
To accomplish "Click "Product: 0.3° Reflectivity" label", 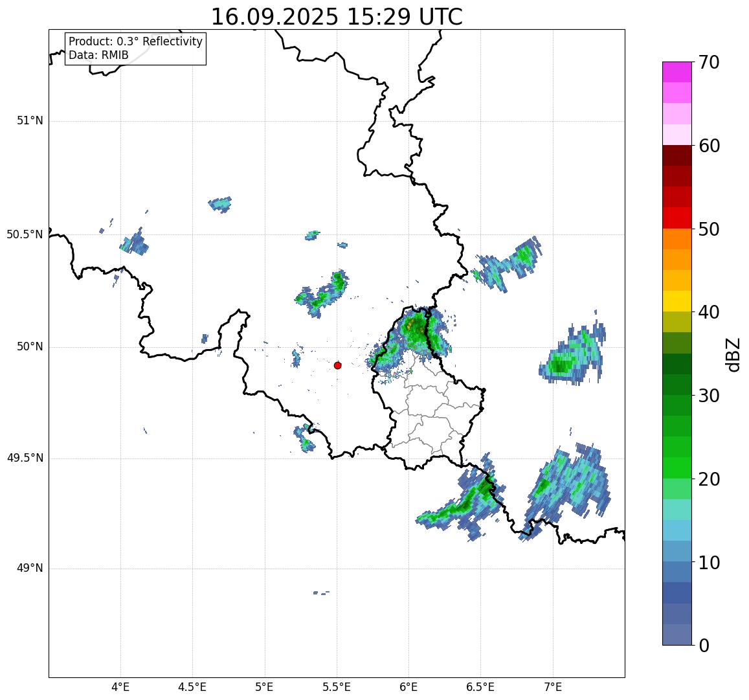I will click(136, 41).
